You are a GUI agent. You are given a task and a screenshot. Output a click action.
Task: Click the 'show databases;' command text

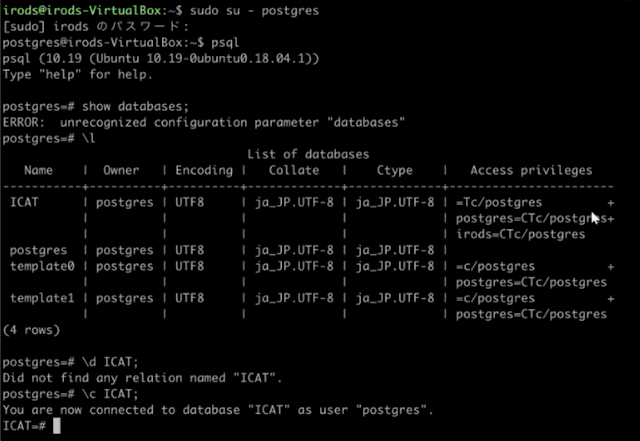point(136,107)
